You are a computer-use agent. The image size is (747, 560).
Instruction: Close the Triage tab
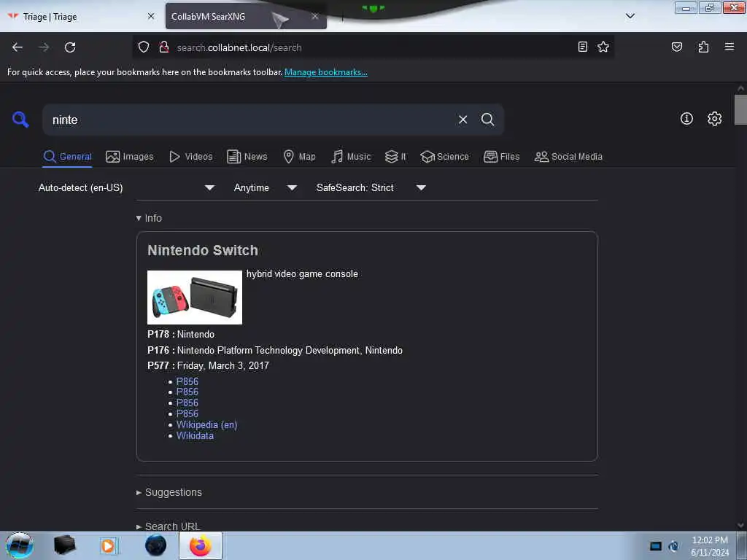click(x=151, y=16)
